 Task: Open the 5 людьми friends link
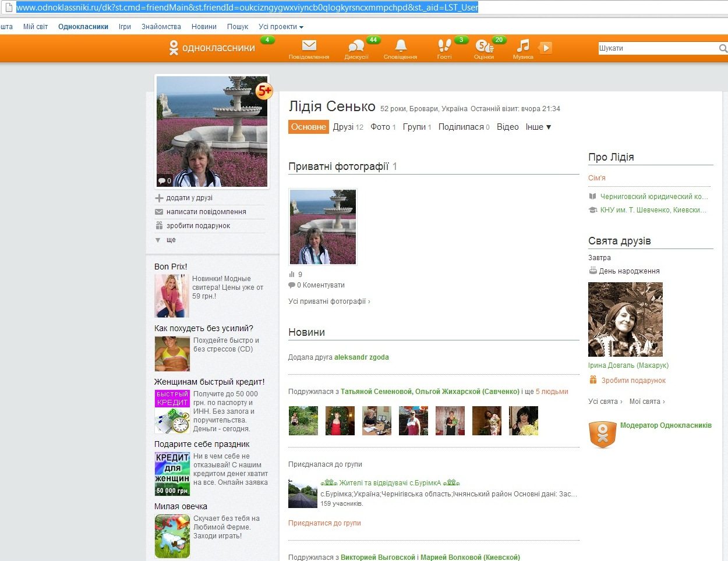(552, 392)
